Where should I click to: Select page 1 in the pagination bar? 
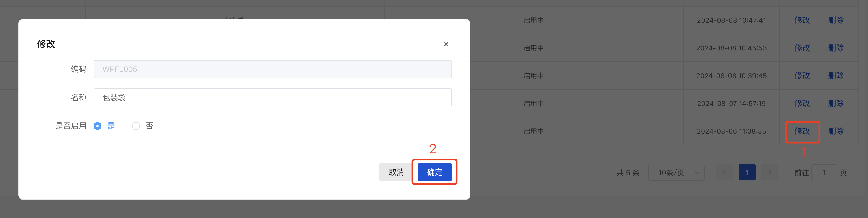point(747,172)
